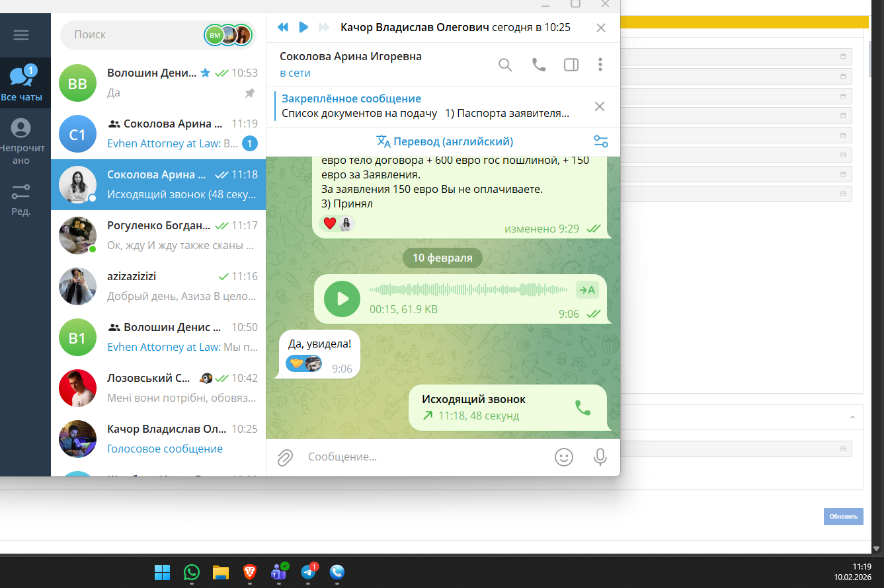Open the Рогуленко Богдан chat

(x=159, y=235)
